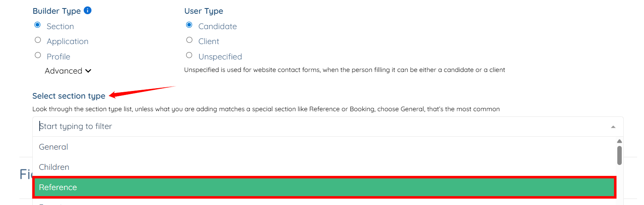The height and width of the screenshot is (205, 644).
Task: Pick General from the section list
Action: click(x=324, y=147)
